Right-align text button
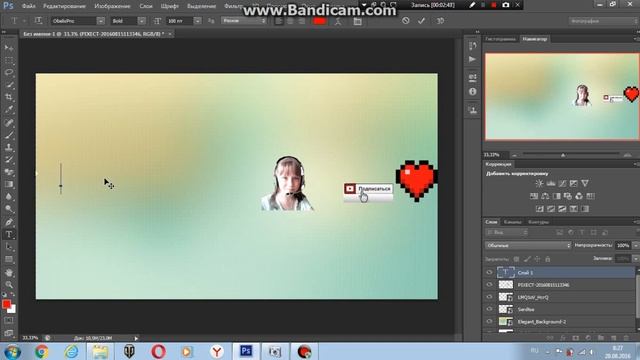 tap(302, 21)
